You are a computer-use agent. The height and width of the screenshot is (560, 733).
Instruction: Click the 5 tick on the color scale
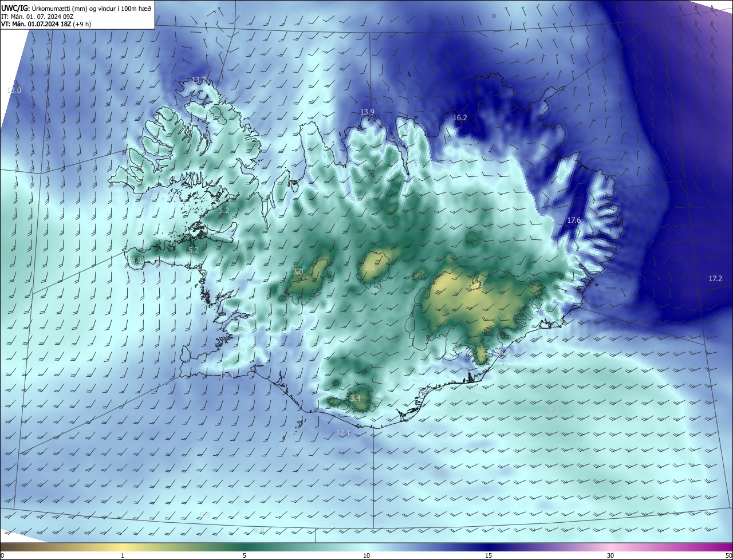point(245,555)
